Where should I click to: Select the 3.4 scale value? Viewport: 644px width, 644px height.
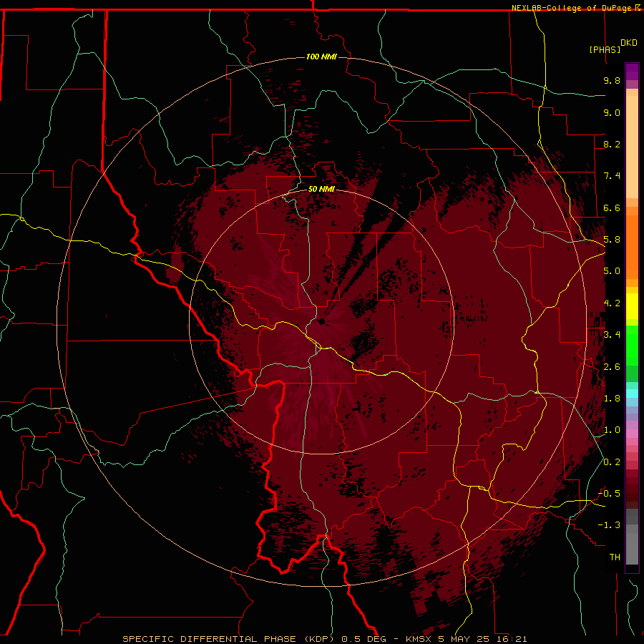point(612,335)
